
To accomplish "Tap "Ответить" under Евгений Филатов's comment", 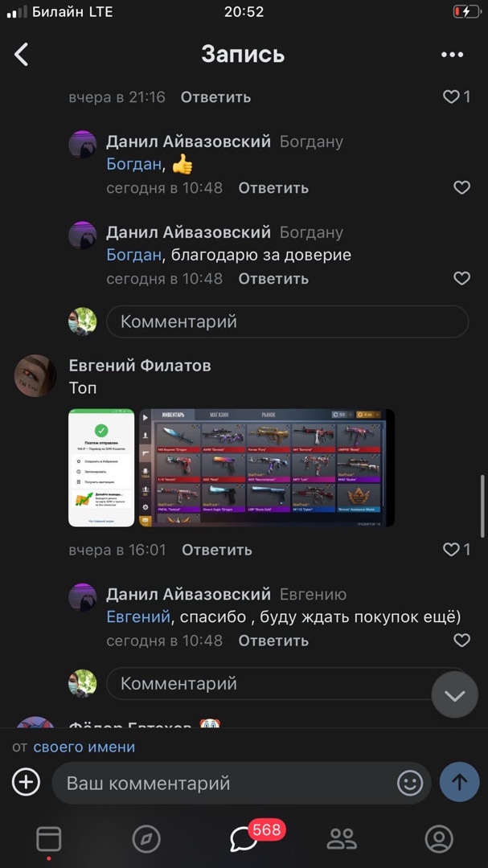I will (216, 550).
